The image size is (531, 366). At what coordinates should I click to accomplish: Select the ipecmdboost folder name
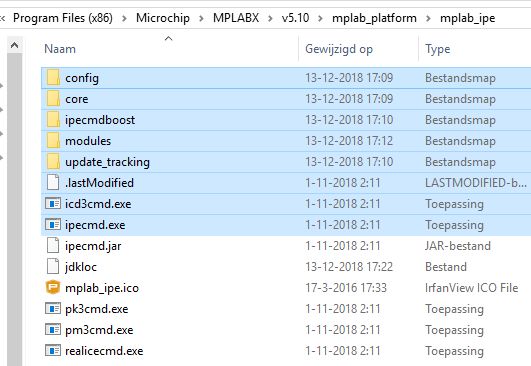point(100,120)
